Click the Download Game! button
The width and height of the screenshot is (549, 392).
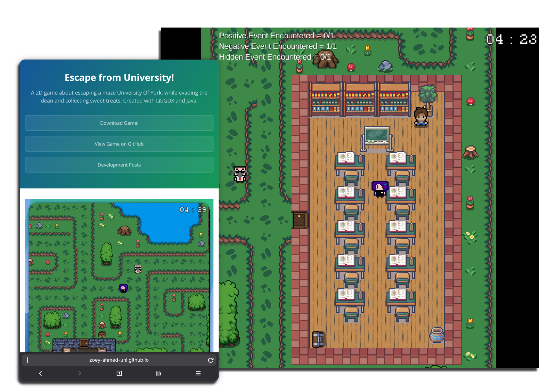coord(119,123)
